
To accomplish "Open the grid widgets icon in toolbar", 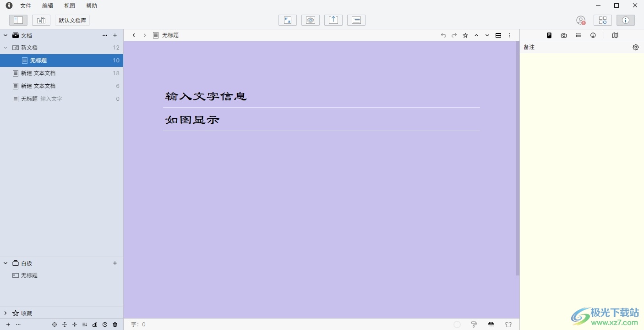I will tap(603, 20).
